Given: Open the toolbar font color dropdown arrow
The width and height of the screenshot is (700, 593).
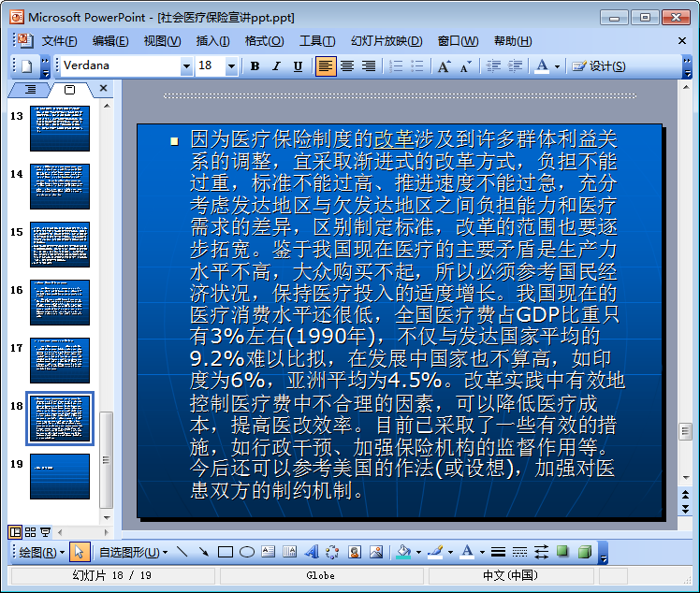Looking at the screenshot, I should pos(557,67).
